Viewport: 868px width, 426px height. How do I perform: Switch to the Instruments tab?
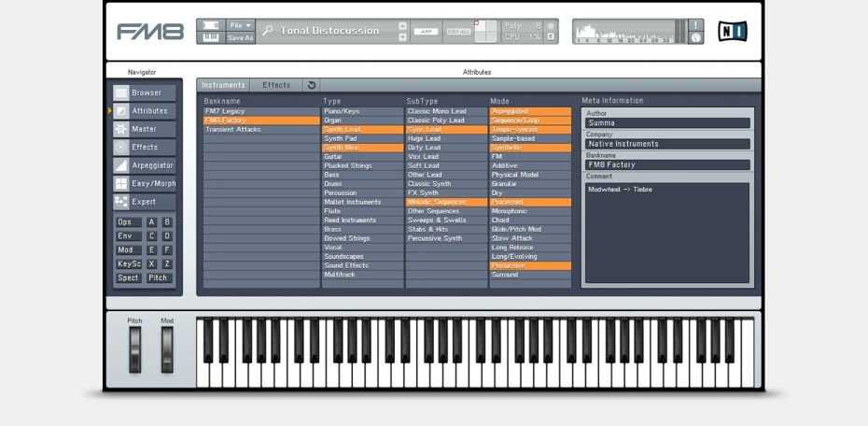pos(223,85)
